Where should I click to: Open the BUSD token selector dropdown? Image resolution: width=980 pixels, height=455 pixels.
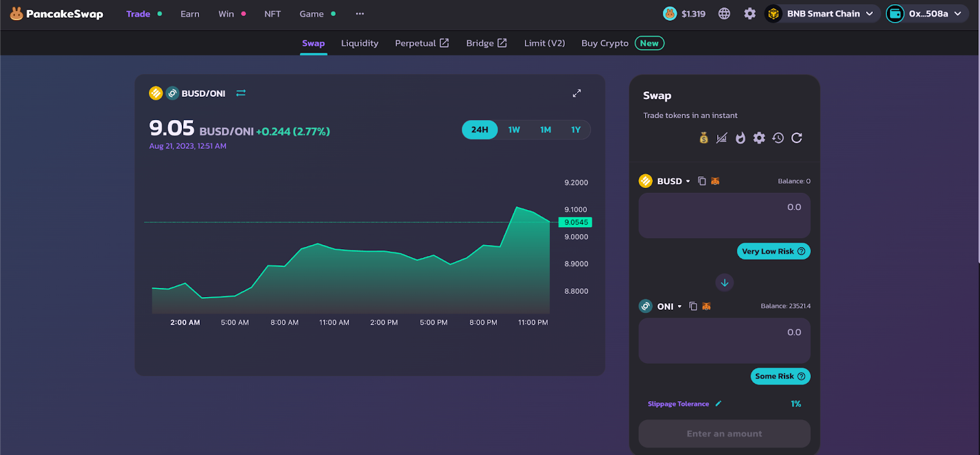(x=673, y=181)
